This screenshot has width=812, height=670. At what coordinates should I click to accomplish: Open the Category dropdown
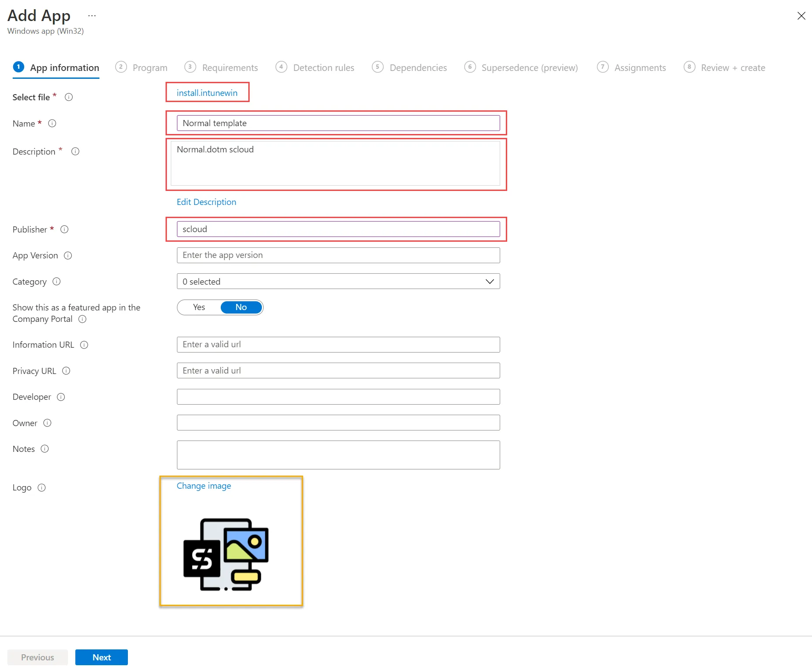pos(338,282)
